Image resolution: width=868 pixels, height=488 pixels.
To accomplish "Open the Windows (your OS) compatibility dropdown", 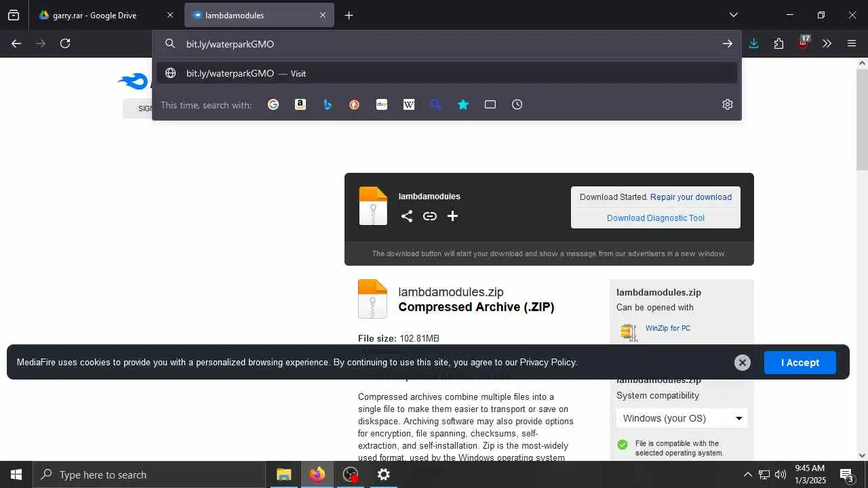I will coord(682,418).
